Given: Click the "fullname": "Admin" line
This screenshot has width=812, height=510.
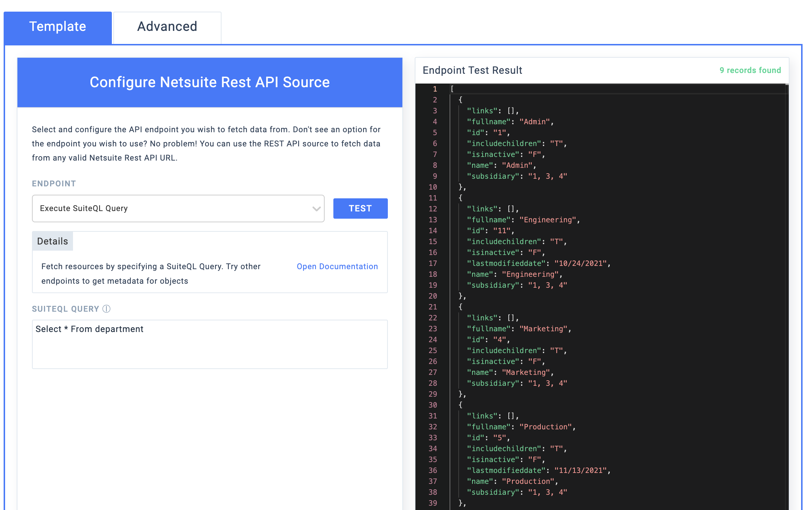Looking at the screenshot, I should pos(510,122).
